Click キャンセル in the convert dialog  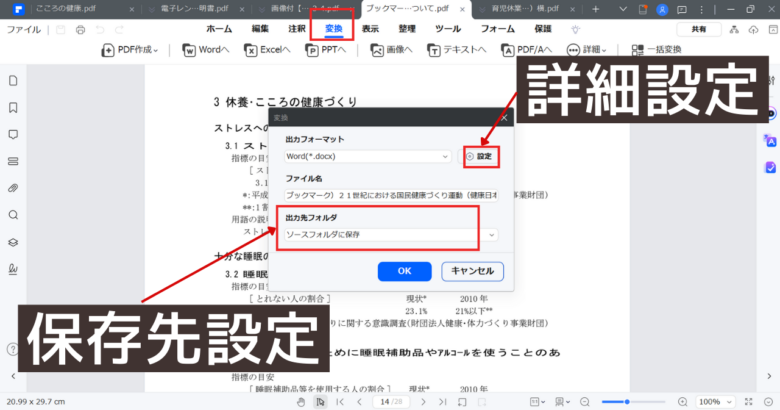[x=473, y=271]
